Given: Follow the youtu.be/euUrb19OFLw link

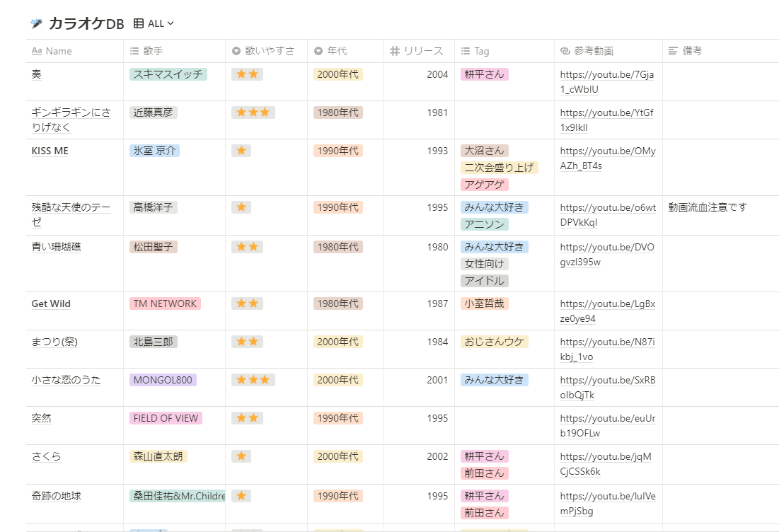Looking at the screenshot, I should (x=608, y=426).
